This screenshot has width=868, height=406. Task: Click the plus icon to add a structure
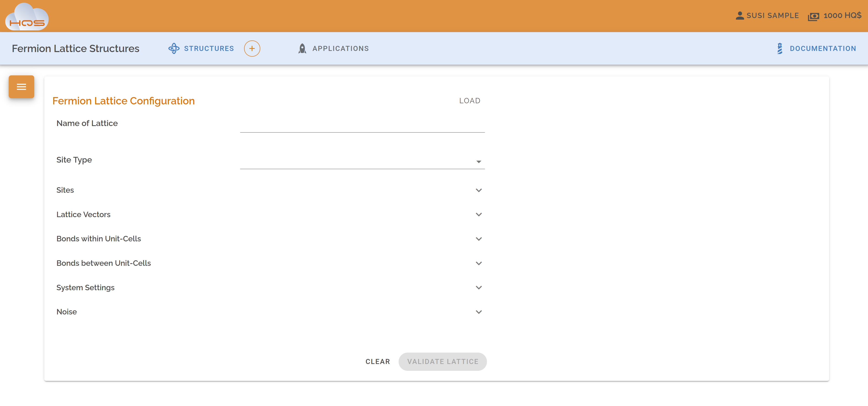pos(252,48)
